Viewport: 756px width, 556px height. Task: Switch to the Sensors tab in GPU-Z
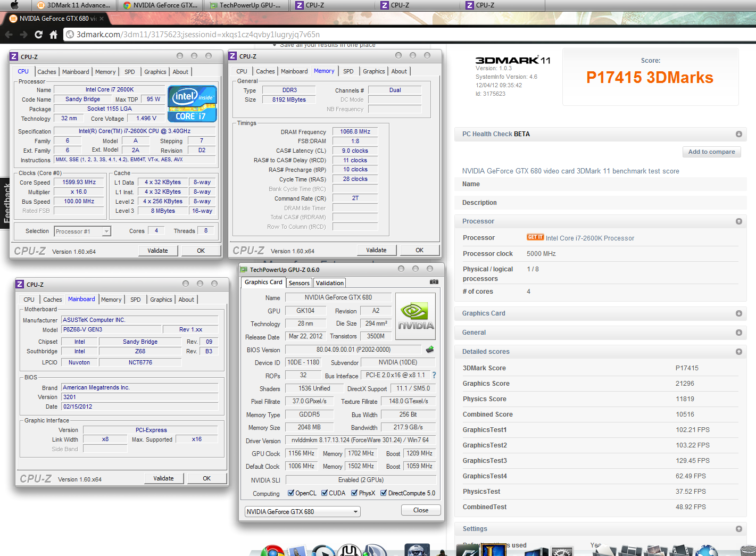[299, 283]
